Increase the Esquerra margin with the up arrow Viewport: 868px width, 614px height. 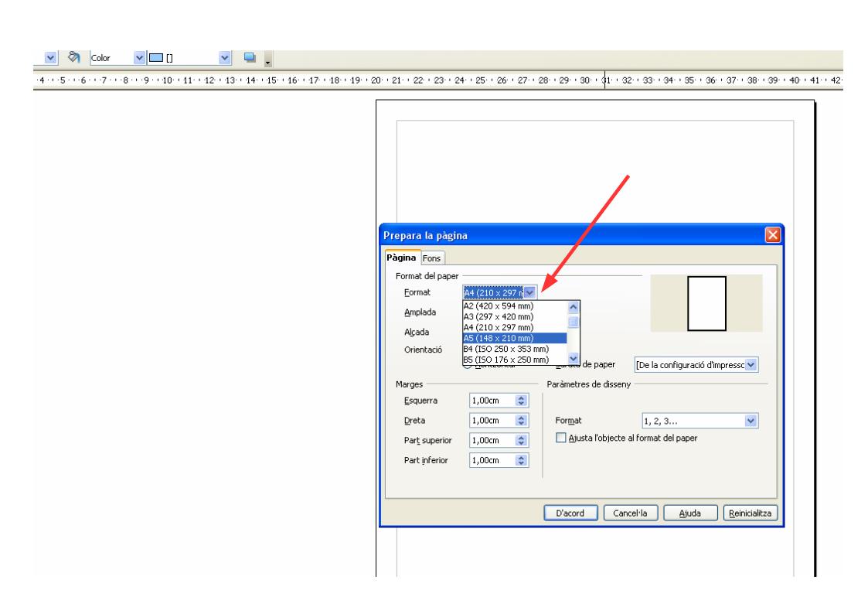click(521, 397)
